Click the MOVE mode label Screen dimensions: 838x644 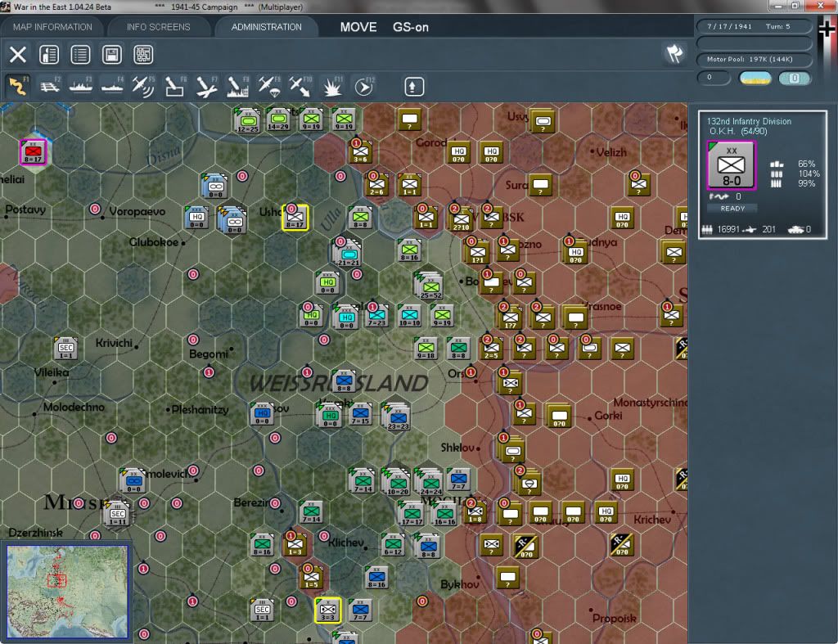pos(358,27)
